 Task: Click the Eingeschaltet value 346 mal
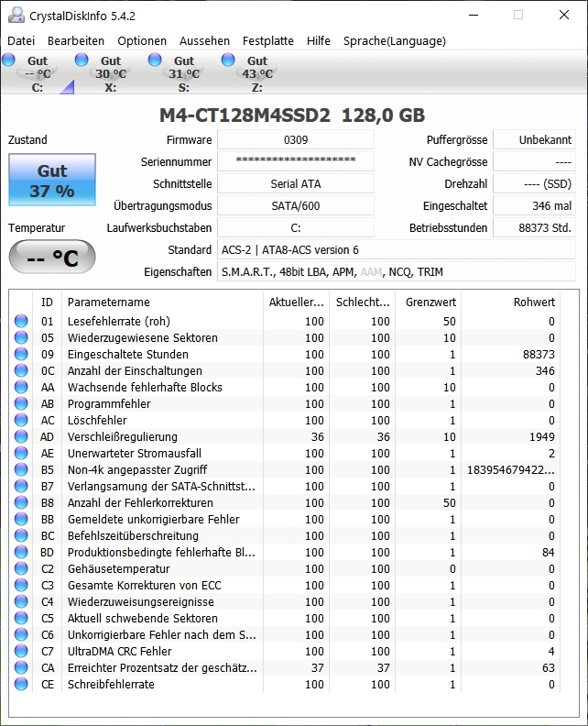point(534,205)
